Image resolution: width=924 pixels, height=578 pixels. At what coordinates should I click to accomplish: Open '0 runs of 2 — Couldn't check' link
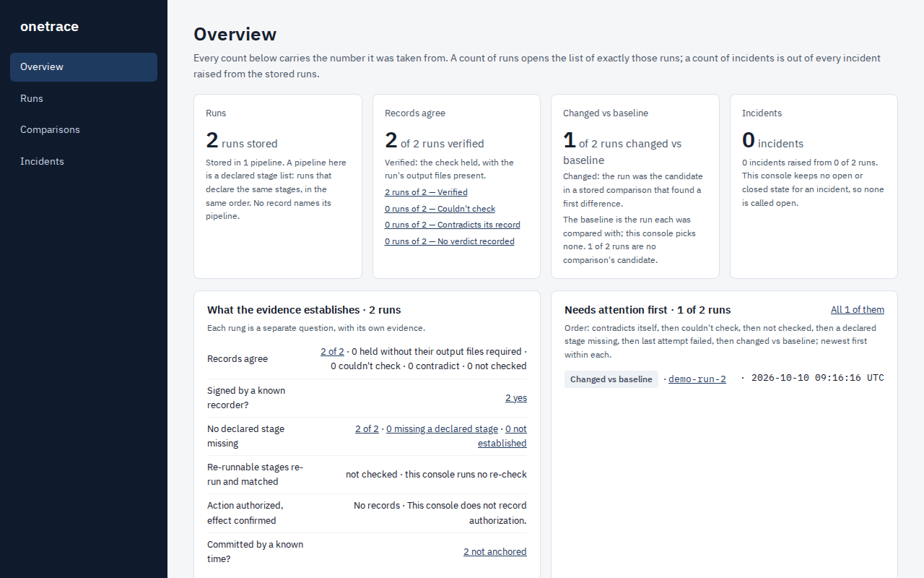(x=440, y=209)
